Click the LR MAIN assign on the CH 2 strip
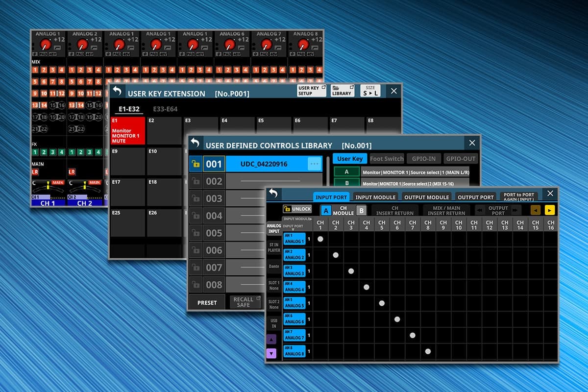This screenshot has width=588, height=392. pyautogui.click(x=72, y=172)
